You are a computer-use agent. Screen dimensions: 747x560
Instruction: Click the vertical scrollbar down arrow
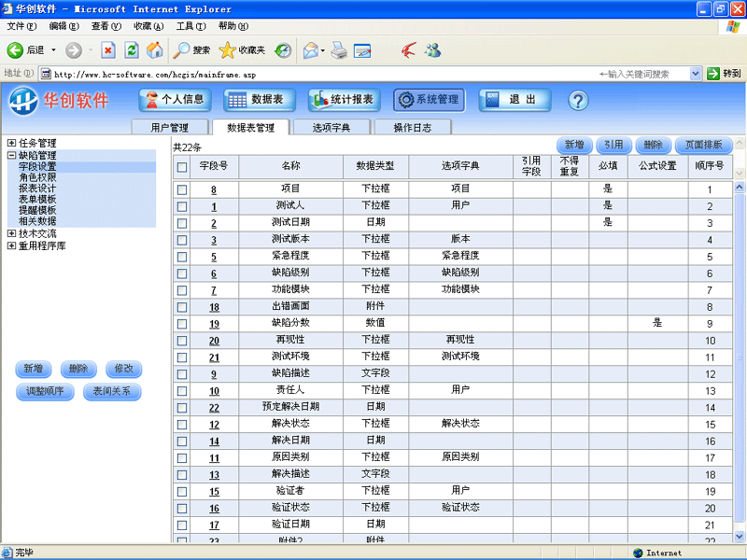click(x=740, y=537)
